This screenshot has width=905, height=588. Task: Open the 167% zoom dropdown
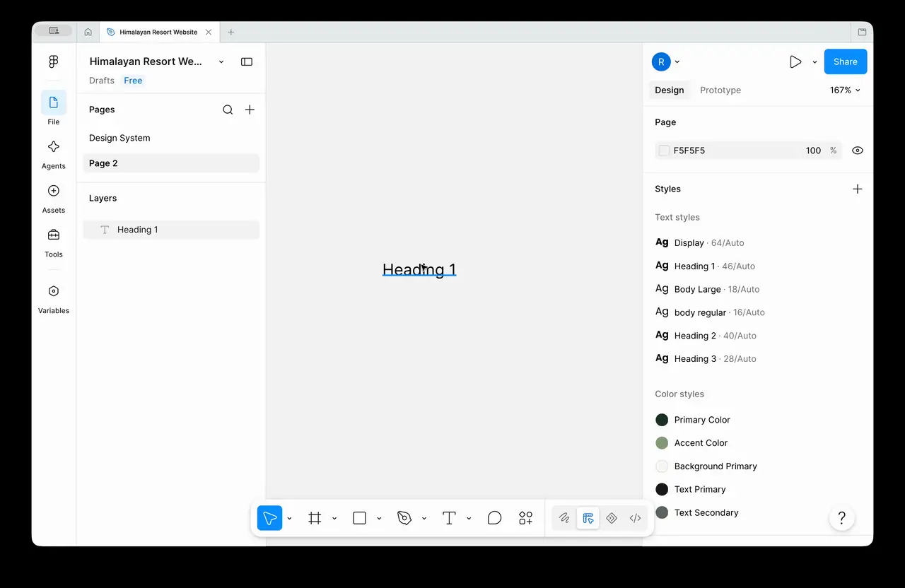tap(845, 90)
